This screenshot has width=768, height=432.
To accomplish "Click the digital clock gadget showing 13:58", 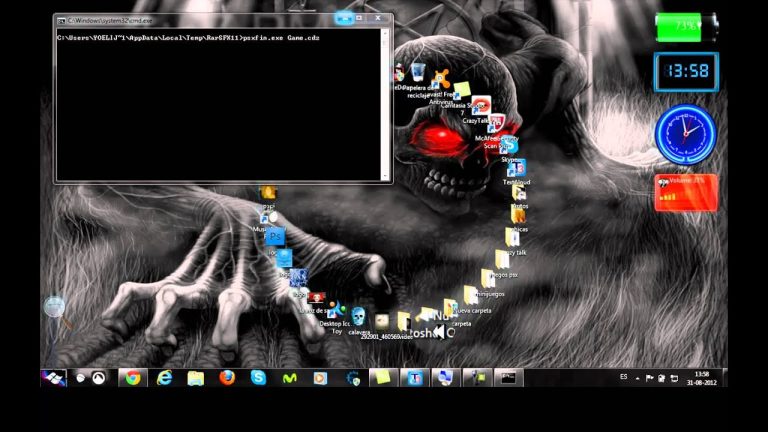I will (686, 72).
